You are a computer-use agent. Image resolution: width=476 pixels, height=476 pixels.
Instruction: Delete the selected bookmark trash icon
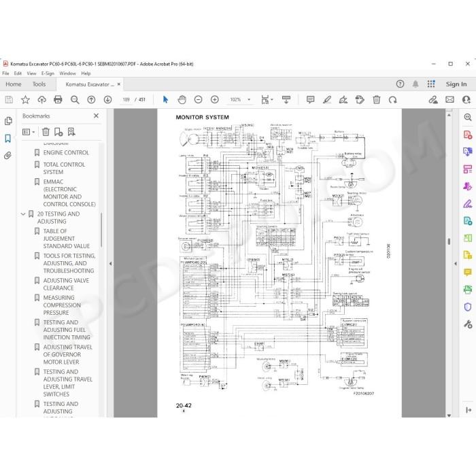[46, 132]
